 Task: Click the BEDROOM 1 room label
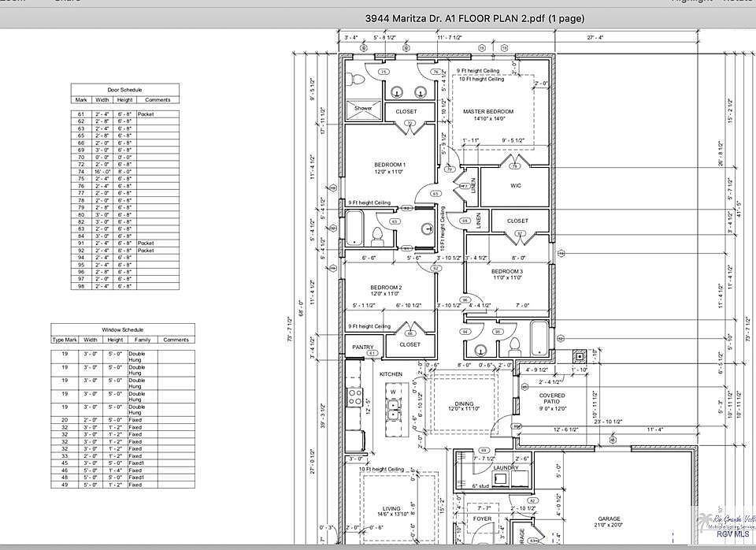coord(390,165)
